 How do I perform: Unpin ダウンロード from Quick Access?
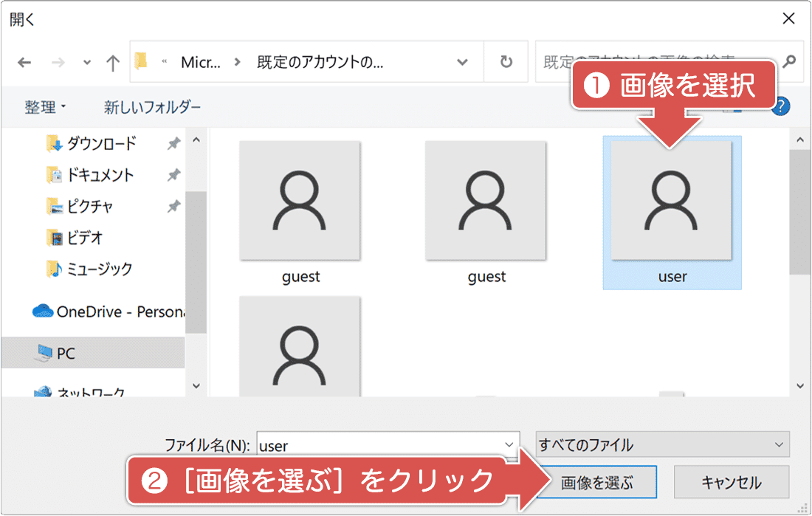pyautogui.click(x=173, y=143)
